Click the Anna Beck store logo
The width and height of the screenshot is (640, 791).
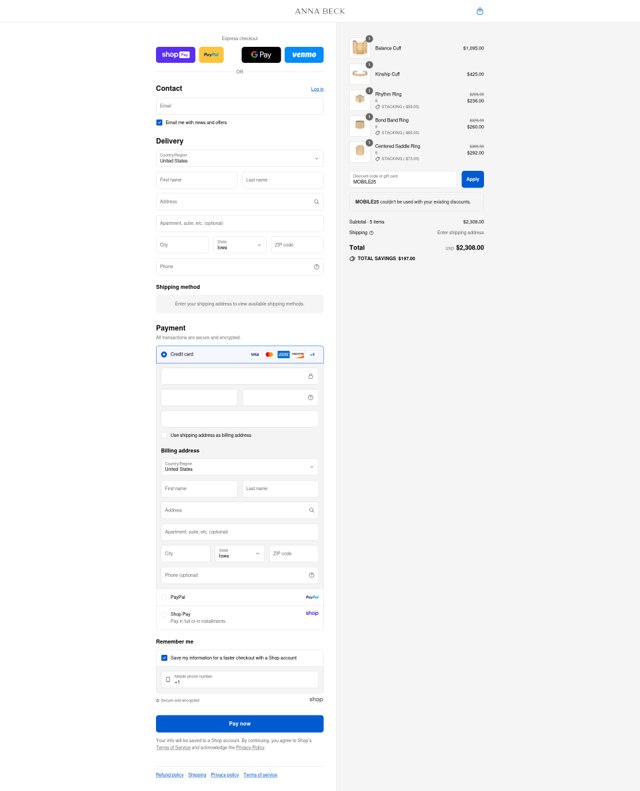[x=320, y=11]
